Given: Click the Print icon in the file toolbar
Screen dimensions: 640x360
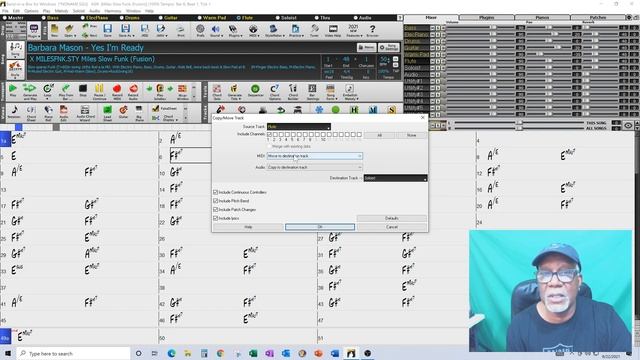Looking at the screenshot, I should [180, 31].
